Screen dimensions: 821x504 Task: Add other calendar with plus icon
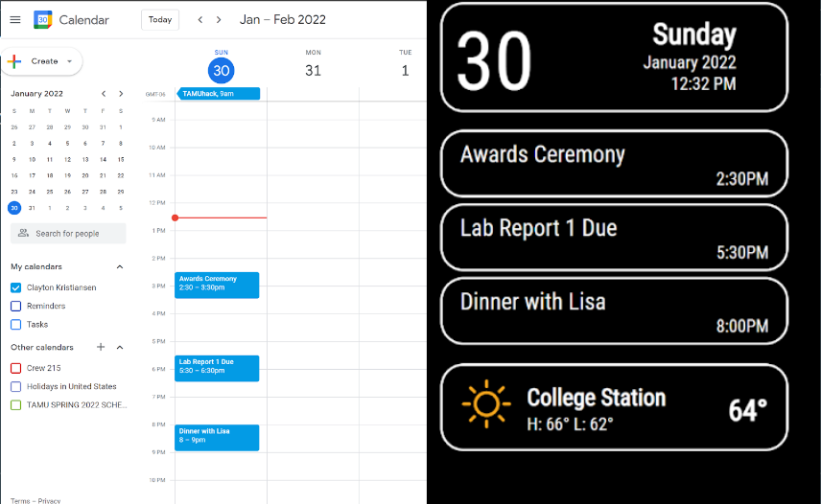point(101,347)
